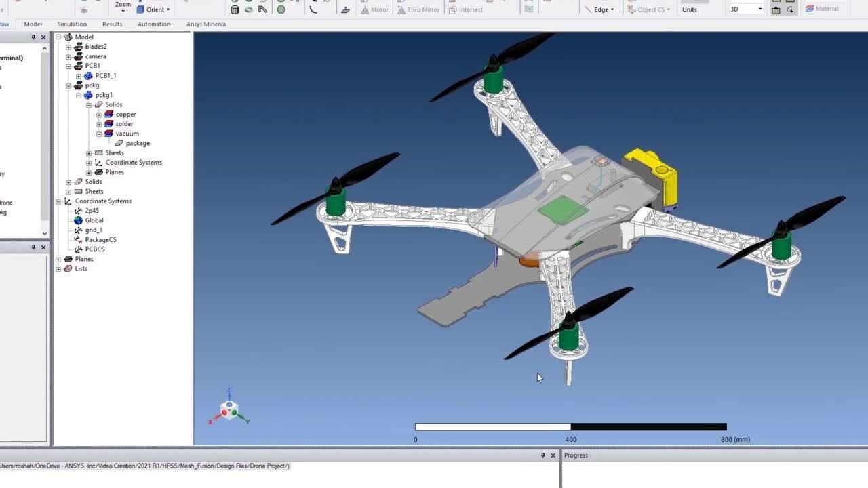Switch to the Simulation ribbon tab
Screen dimensions: 868x488
click(x=72, y=24)
